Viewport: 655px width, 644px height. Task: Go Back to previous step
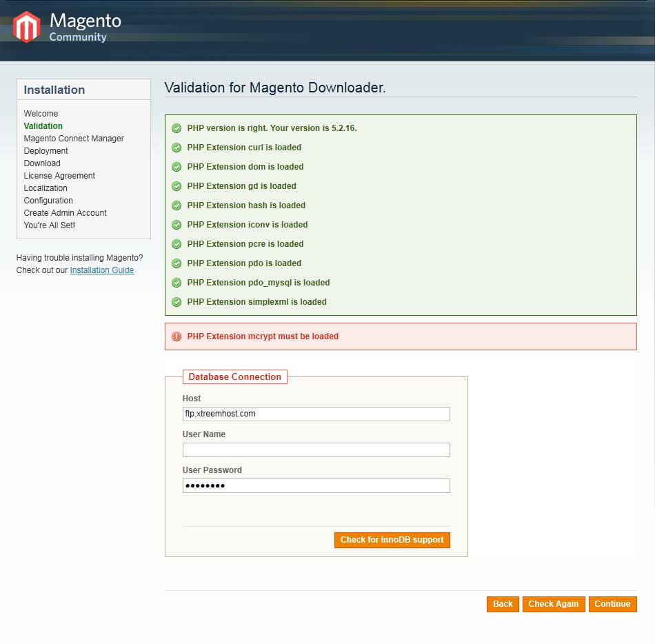point(503,604)
